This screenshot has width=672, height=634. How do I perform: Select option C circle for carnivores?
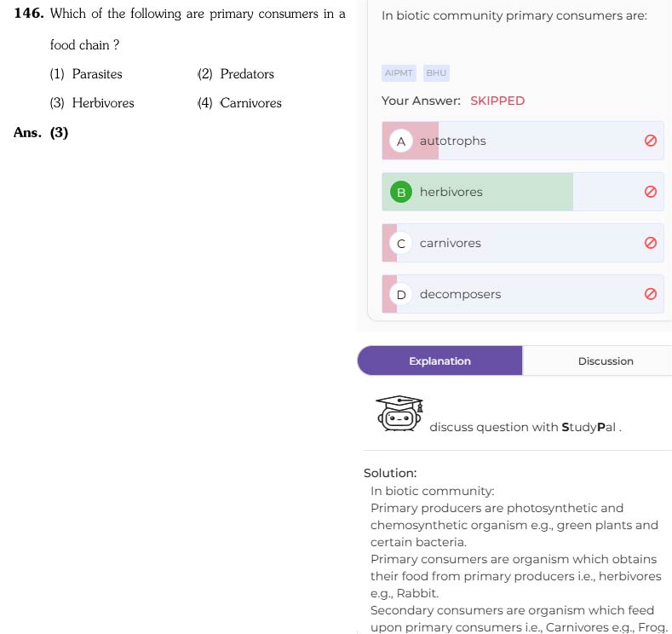400,243
